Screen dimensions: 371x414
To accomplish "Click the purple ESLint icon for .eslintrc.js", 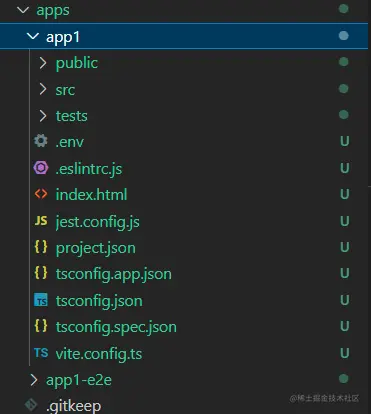I will [x=41, y=168].
